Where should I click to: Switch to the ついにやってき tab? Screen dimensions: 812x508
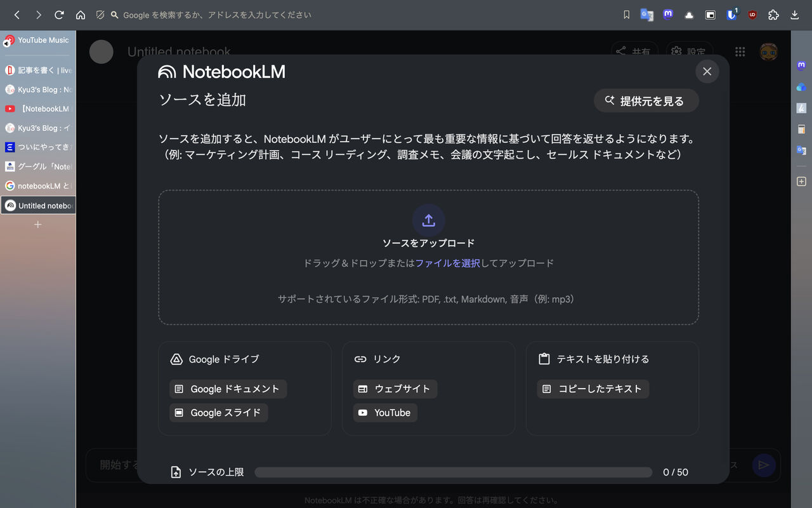coord(38,147)
